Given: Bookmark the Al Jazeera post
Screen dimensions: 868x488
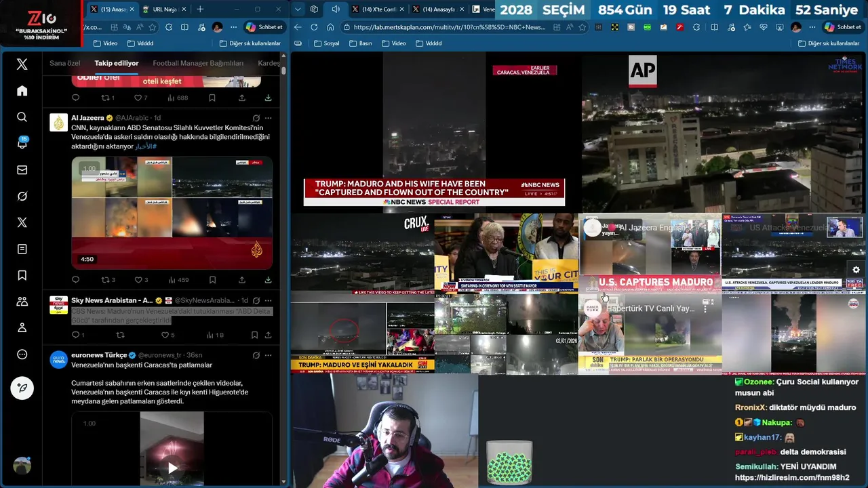Looking at the screenshot, I should point(212,280).
